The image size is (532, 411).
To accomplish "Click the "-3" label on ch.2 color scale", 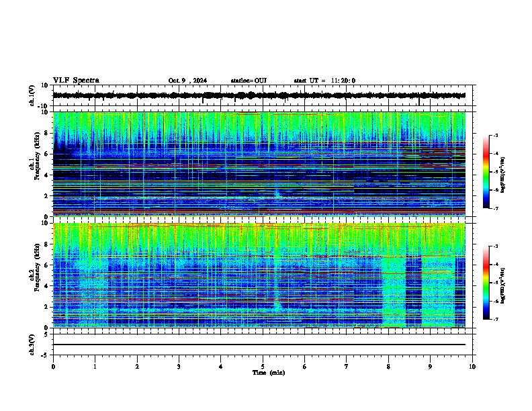I will coord(496,246).
